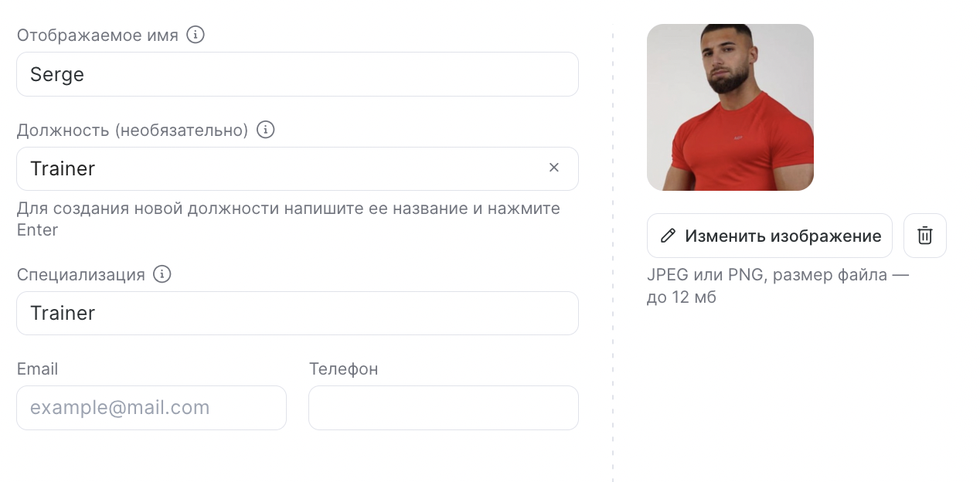Screen dimensions: 980x482
Task: Focus the empty Телефон input field
Action: tap(443, 408)
